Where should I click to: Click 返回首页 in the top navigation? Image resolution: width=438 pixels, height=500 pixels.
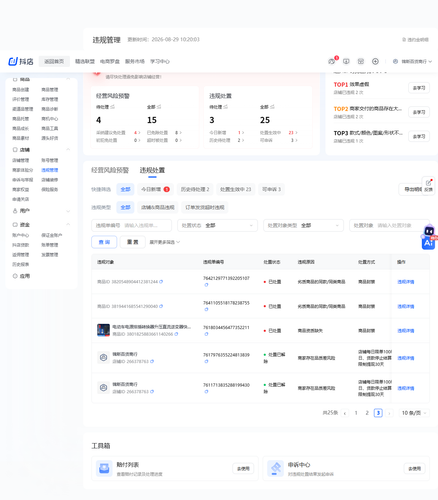(x=54, y=61)
